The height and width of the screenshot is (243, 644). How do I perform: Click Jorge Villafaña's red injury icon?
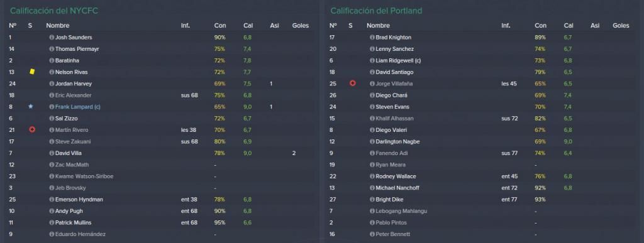click(x=352, y=83)
